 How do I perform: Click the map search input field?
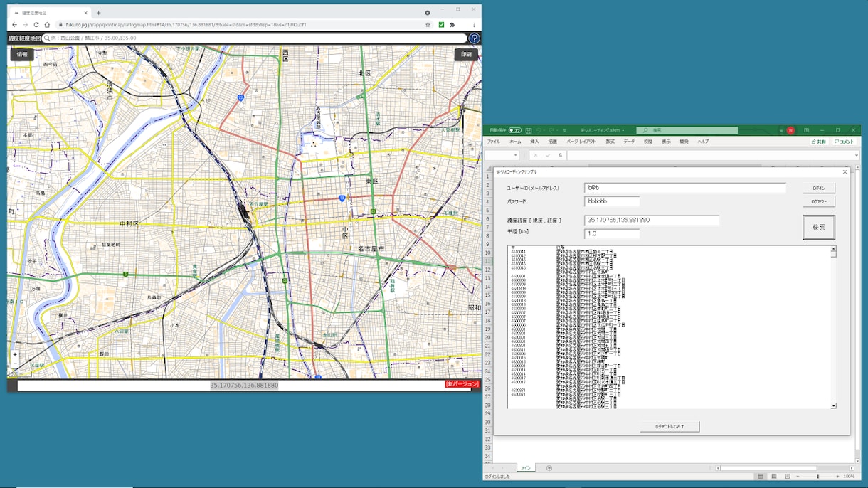tap(255, 38)
